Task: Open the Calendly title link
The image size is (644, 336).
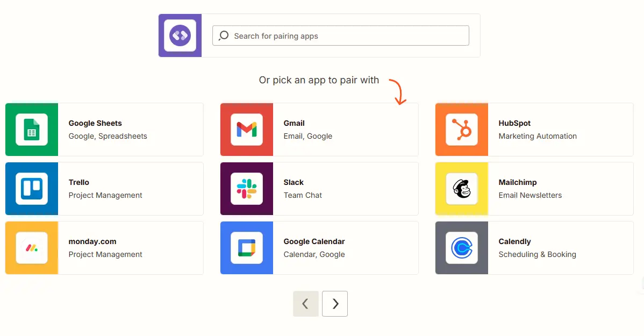Action: pos(514,241)
